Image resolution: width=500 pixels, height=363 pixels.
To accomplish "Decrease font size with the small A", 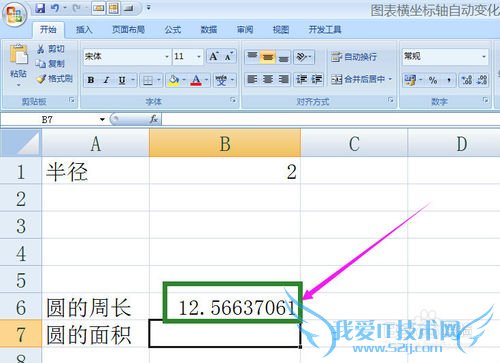I will click(229, 56).
